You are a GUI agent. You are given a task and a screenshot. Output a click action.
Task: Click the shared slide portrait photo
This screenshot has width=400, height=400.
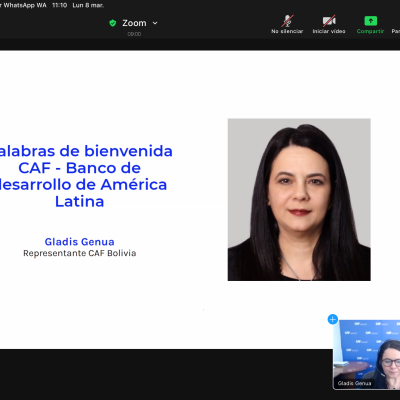click(x=299, y=199)
